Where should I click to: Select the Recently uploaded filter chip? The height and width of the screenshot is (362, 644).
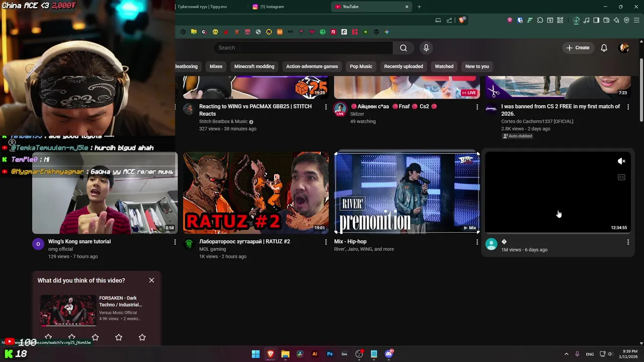404,66
